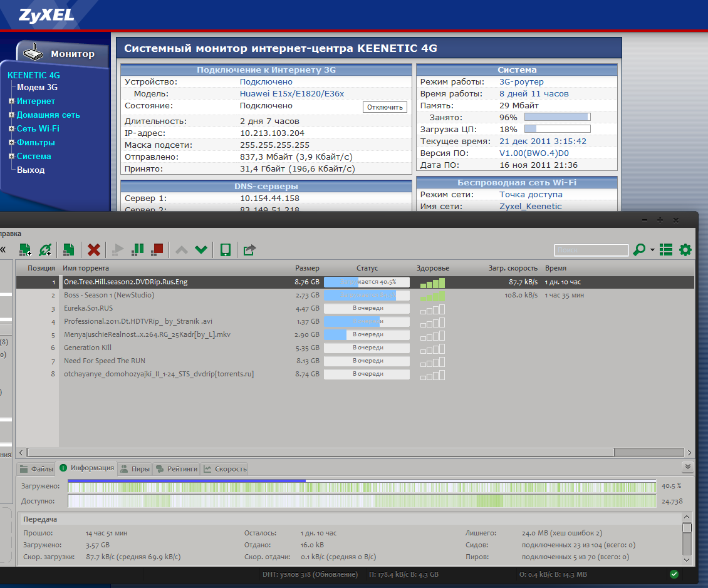Open the Рейтинги tab
The height and width of the screenshot is (588, 708).
coord(177,469)
